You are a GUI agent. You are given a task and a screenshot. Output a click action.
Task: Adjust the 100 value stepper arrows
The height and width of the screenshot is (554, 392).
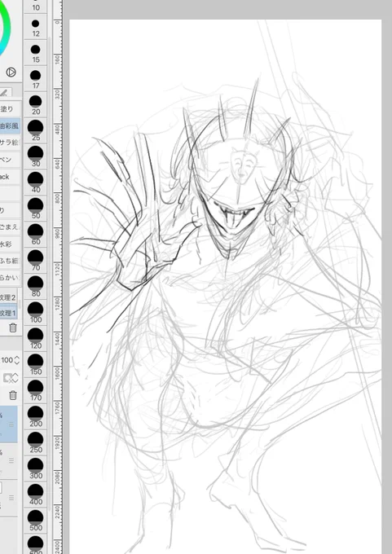pos(16,360)
